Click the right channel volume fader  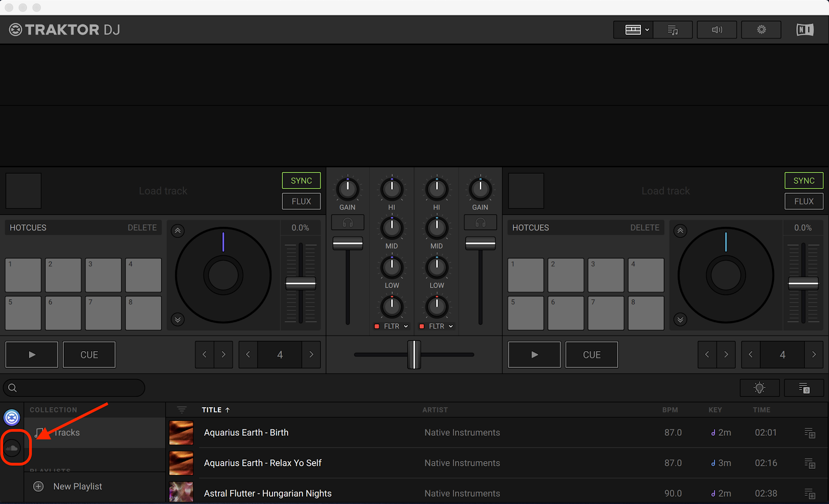click(x=480, y=243)
